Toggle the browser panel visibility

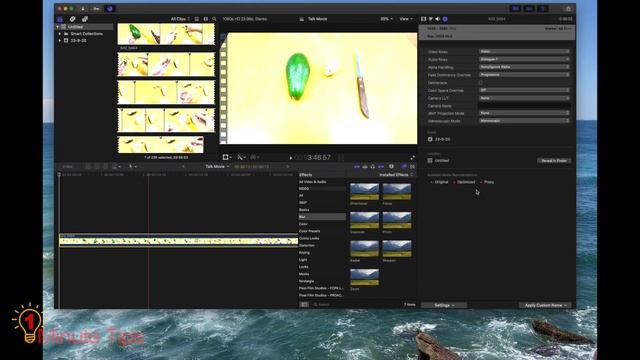pos(515,8)
